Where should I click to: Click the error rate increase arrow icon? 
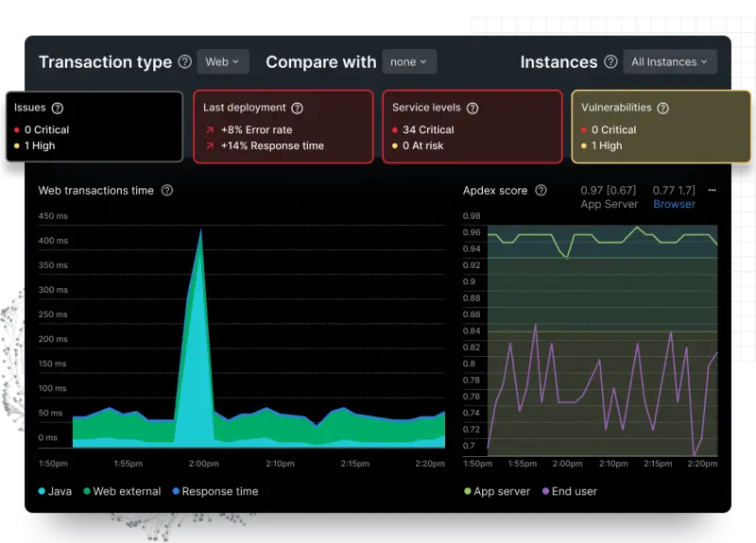(x=209, y=130)
